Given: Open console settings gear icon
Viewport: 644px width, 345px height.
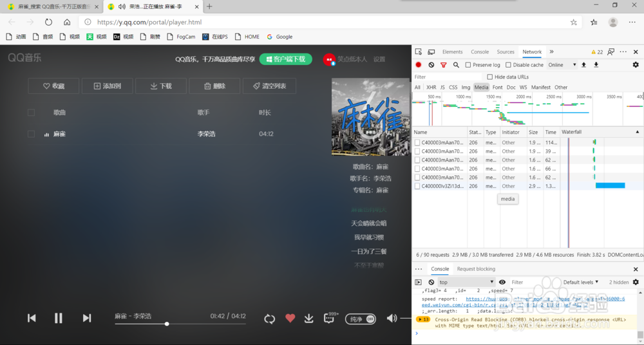Looking at the screenshot, I should point(636,282).
